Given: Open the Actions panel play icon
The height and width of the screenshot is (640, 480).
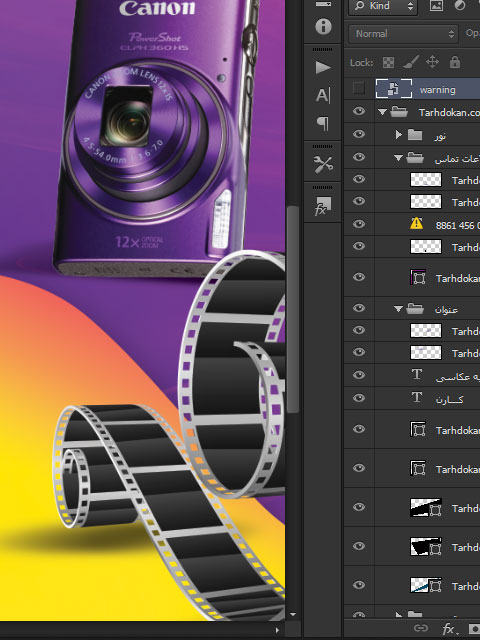Looking at the screenshot, I should pyautogui.click(x=323, y=67).
